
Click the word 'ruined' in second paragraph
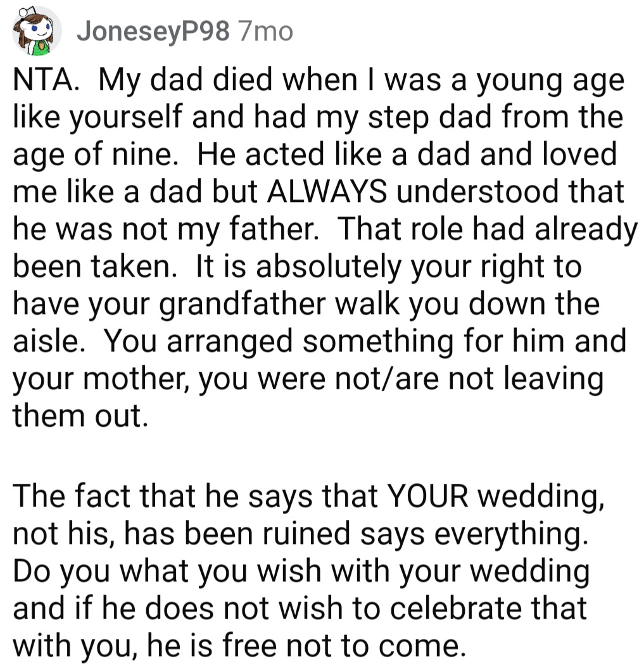pos(306,533)
